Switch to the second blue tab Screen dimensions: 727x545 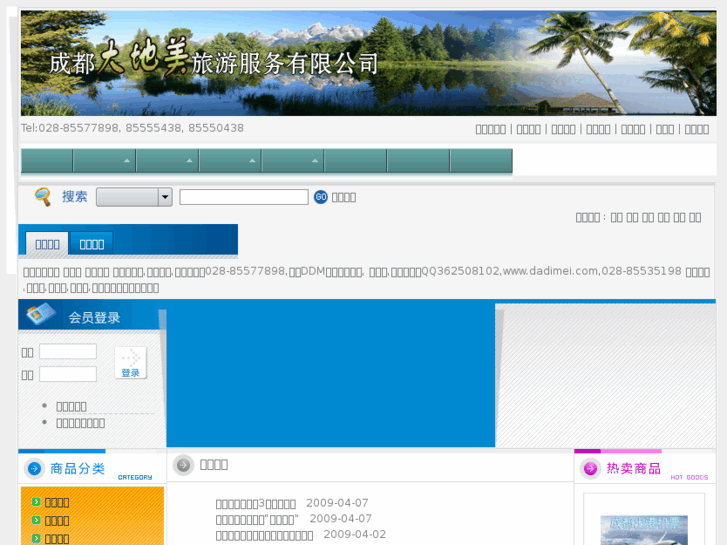coord(91,244)
